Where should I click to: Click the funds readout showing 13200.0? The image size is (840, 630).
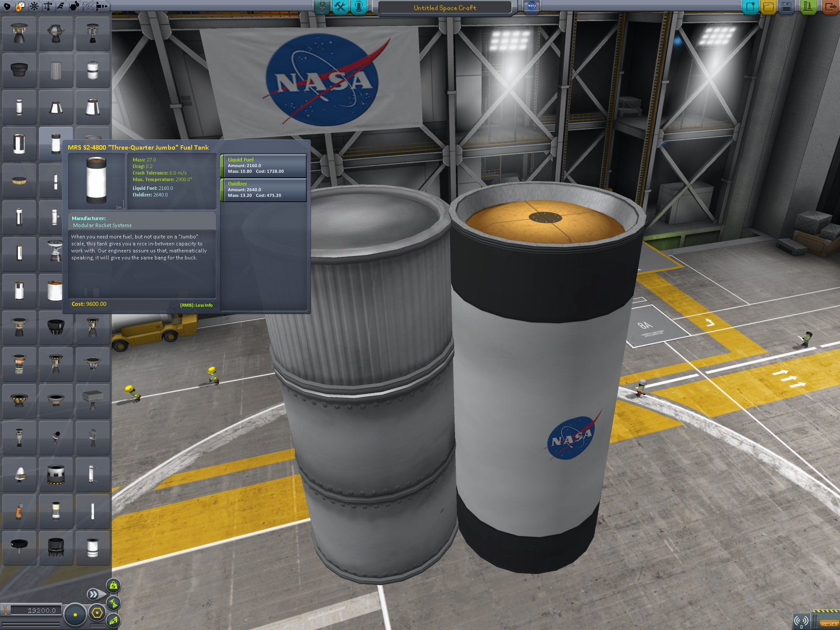click(35, 610)
